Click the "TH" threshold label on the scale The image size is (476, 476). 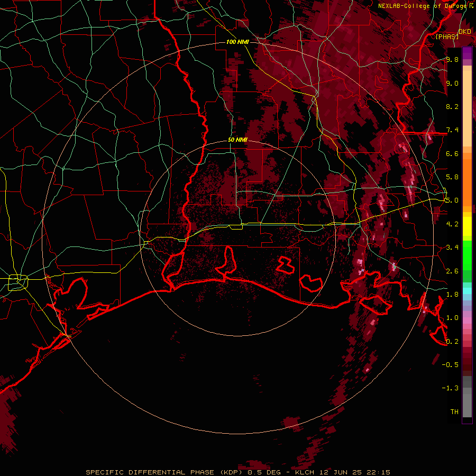tap(454, 411)
